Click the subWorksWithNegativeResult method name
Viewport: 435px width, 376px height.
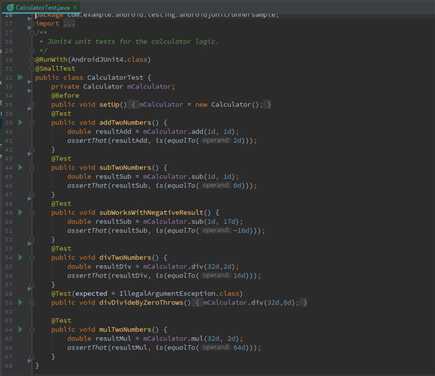151,213
